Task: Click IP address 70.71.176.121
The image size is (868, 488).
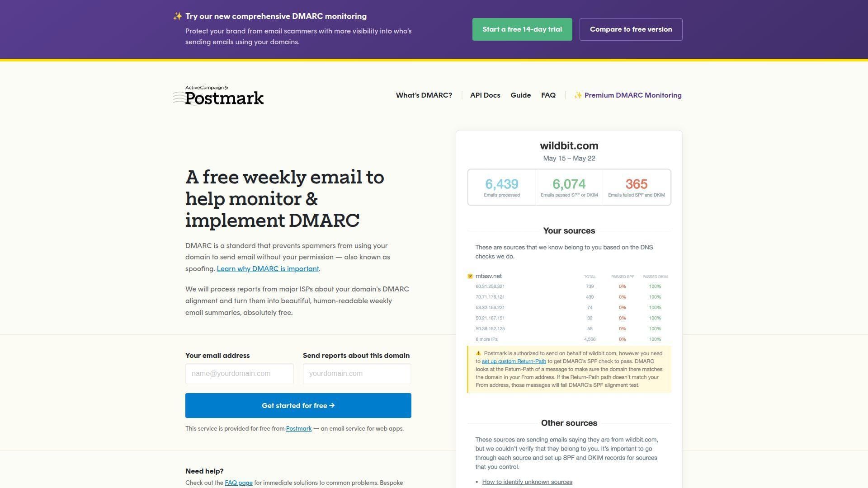Action: pos(490,297)
